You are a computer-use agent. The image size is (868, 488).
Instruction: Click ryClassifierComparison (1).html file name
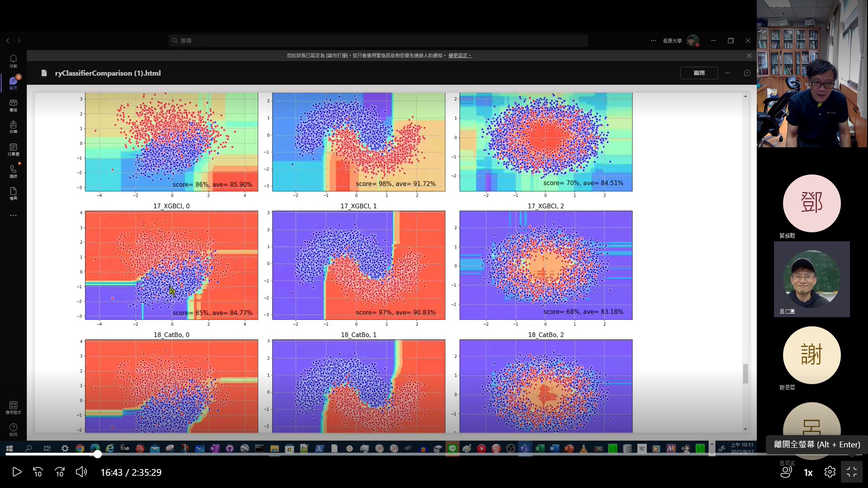point(108,73)
